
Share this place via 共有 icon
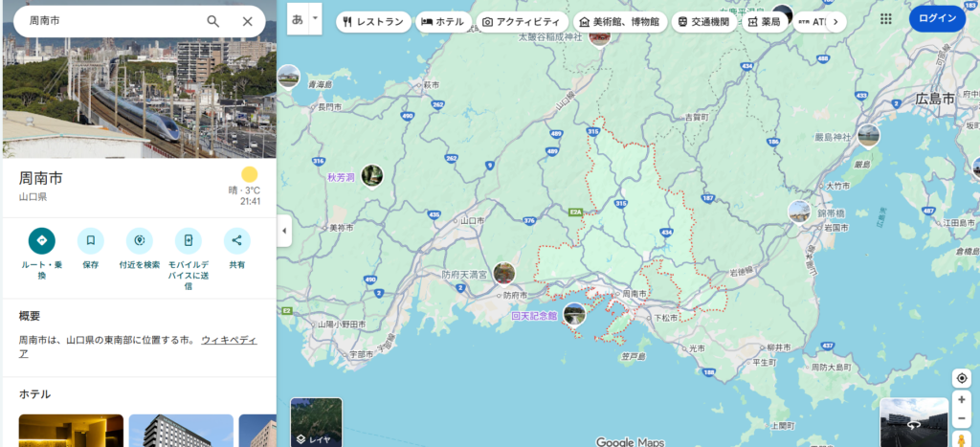(x=236, y=240)
